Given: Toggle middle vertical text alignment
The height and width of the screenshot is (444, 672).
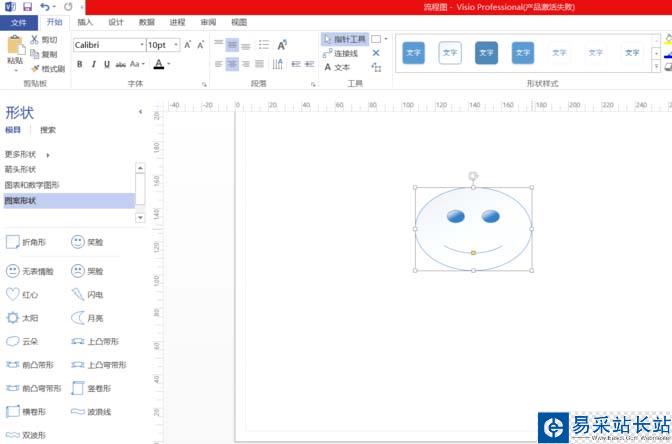Looking at the screenshot, I should coord(232,45).
